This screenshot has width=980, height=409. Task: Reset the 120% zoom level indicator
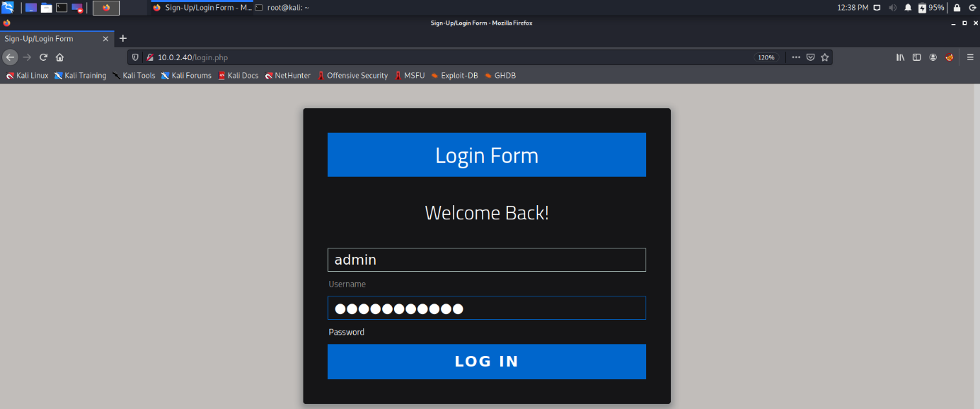point(766,57)
